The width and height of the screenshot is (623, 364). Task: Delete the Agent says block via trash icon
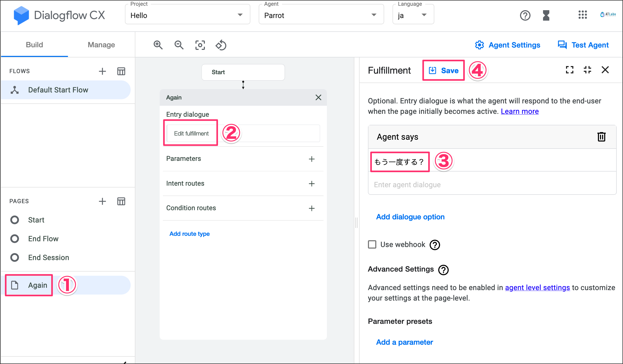pyautogui.click(x=601, y=137)
